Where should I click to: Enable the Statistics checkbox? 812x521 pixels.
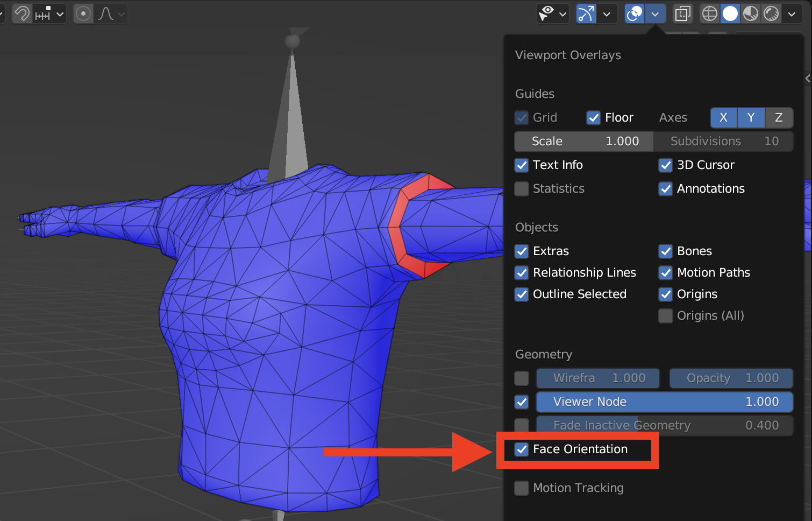pyautogui.click(x=522, y=189)
